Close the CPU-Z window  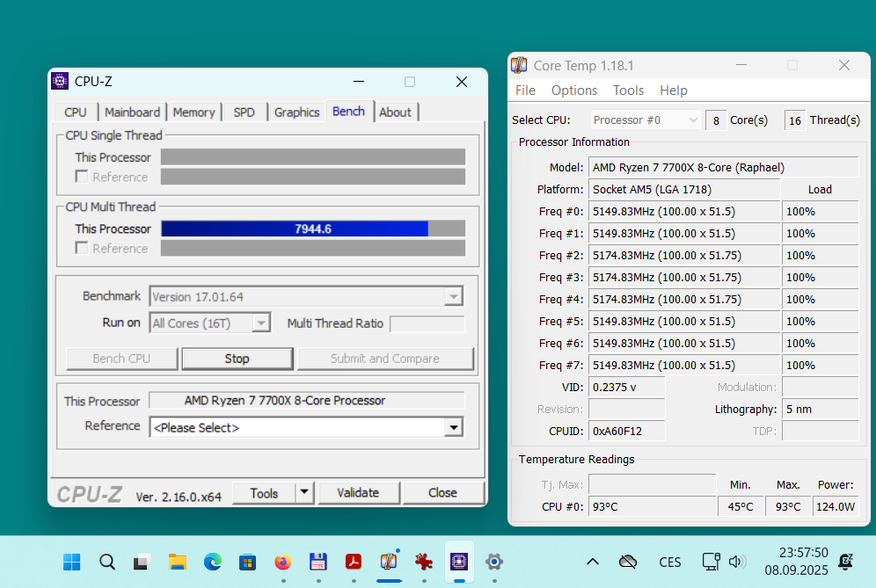(462, 82)
